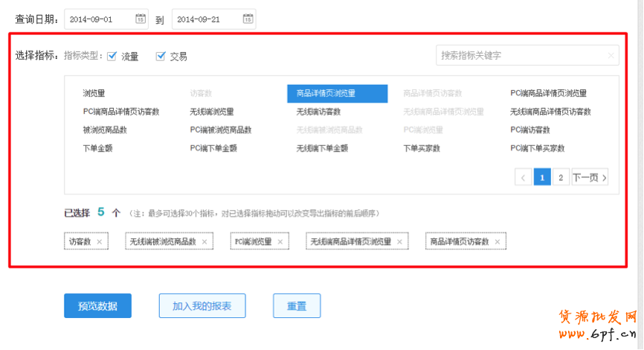Click greyed 无线端商品详情页浏览量 in grid
The width and height of the screenshot is (644, 350).
(x=443, y=112)
